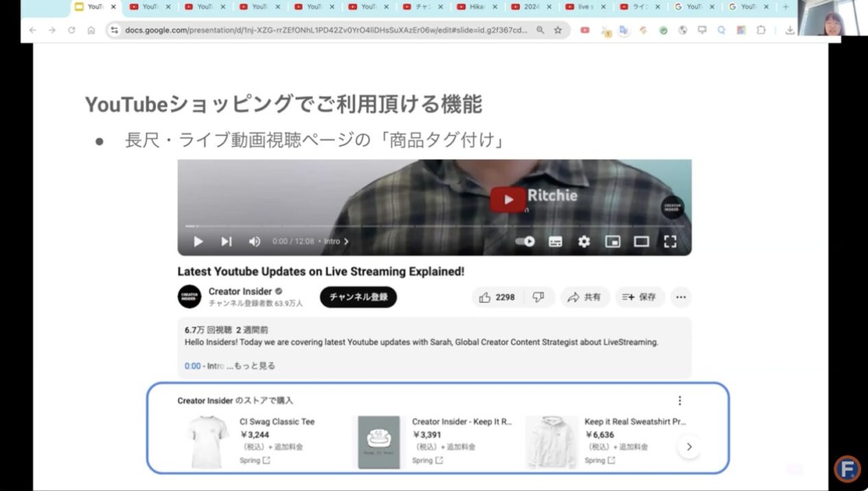Open the browser downloads icon
This screenshot has height=491, width=868.
[x=790, y=30]
